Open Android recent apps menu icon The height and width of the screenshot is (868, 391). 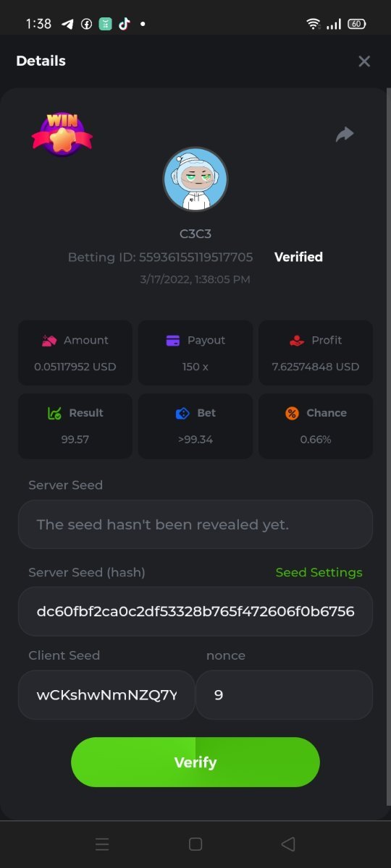pos(102,843)
